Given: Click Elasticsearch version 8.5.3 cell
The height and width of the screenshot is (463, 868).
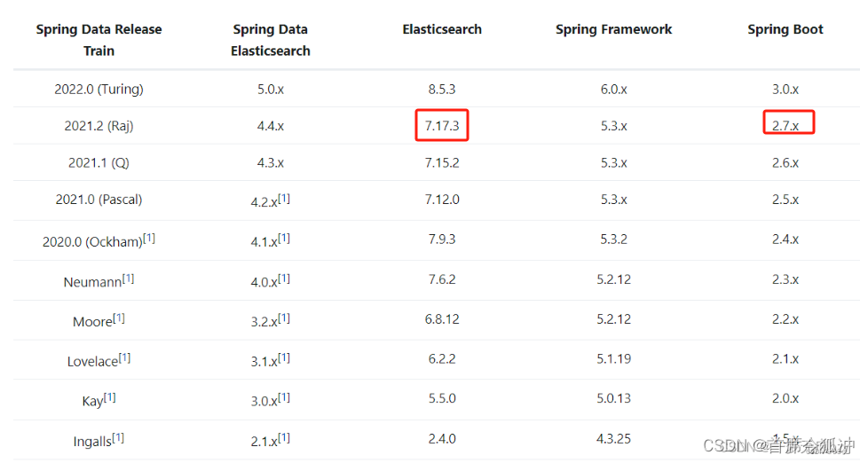Looking at the screenshot, I should [x=442, y=89].
